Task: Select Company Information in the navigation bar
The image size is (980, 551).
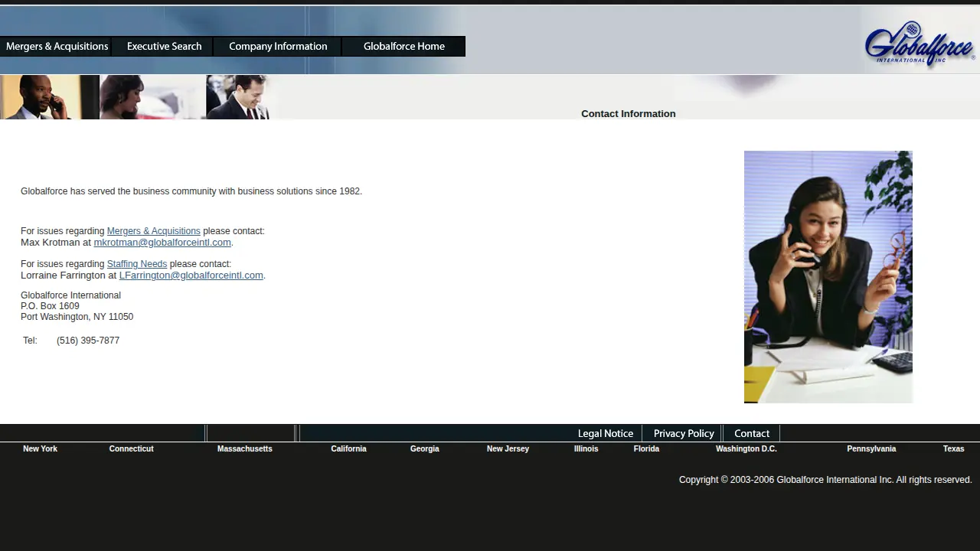Action: 278,47
